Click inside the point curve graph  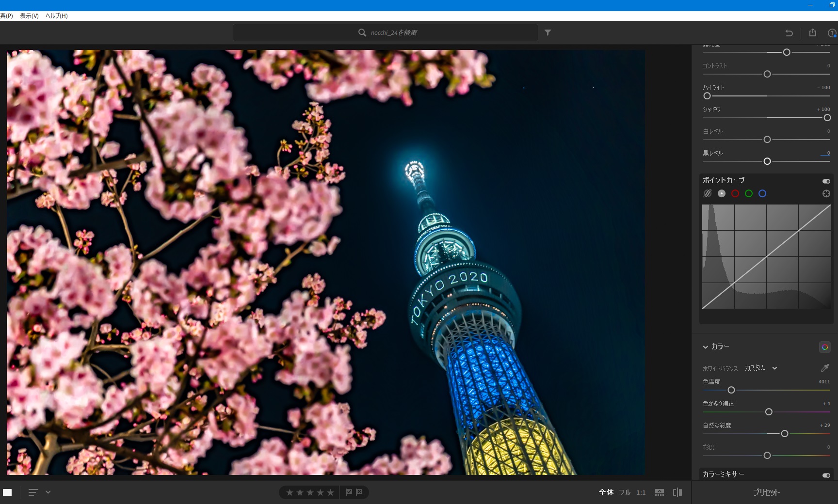click(766, 256)
